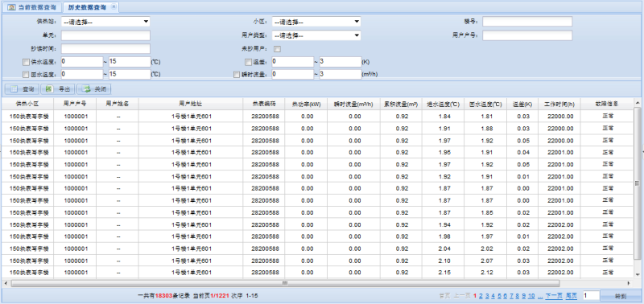The width and height of the screenshot is (644, 304).
Task: Click the 进水温度 cell reading 1.98
Action: point(444,236)
